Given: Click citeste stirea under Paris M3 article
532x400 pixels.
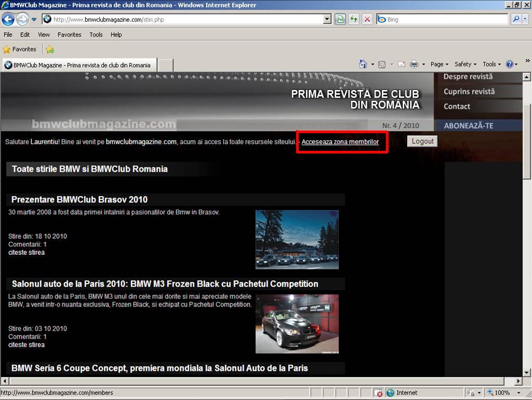Looking at the screenshot, I should (x=26, y=345).
